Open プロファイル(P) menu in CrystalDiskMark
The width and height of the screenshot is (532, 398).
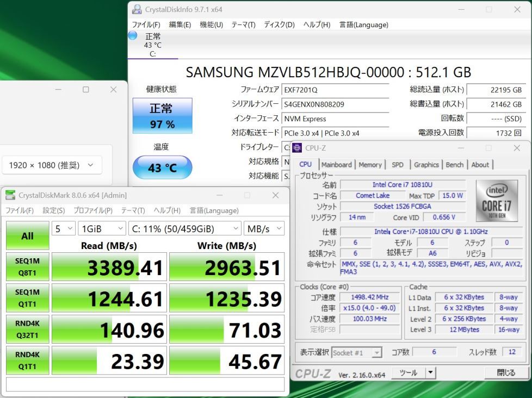[93, 210]
